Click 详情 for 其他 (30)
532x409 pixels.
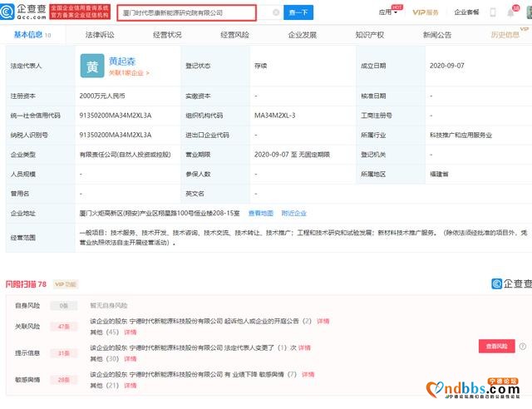point(131,359)
